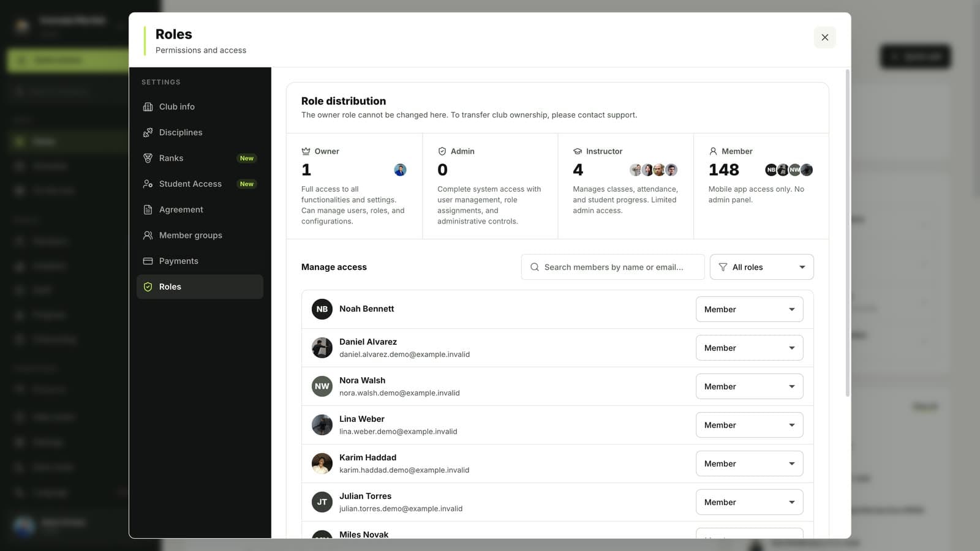Viewport: 980px width, 551px height.
Task: Click the Agreement document icon
Action: click(148, 209)
